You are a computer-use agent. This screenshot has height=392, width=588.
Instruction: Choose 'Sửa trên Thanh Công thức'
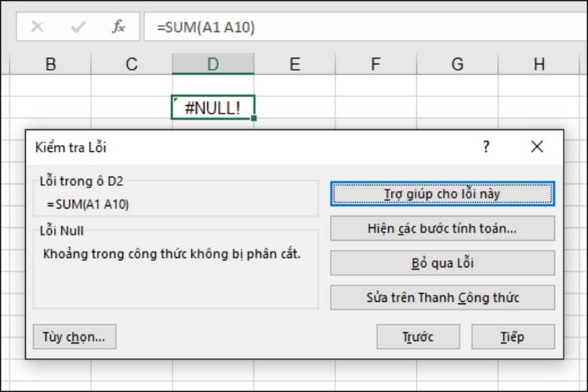(442, 297)
